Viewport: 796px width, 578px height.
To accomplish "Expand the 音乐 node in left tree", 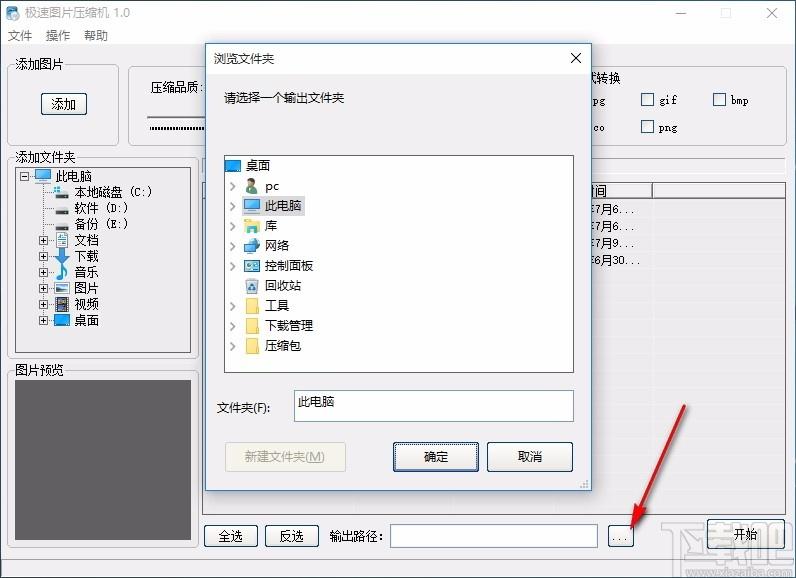I will tap(44, 273).
